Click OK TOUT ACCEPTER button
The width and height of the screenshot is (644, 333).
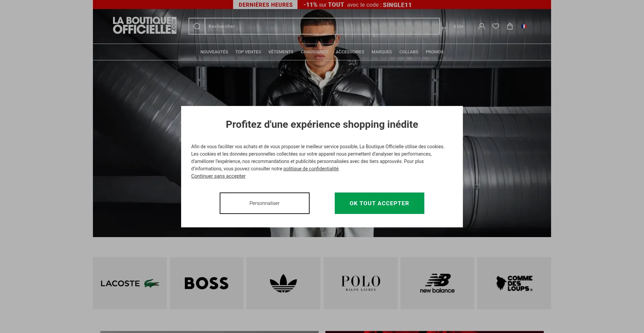[379, 203]
